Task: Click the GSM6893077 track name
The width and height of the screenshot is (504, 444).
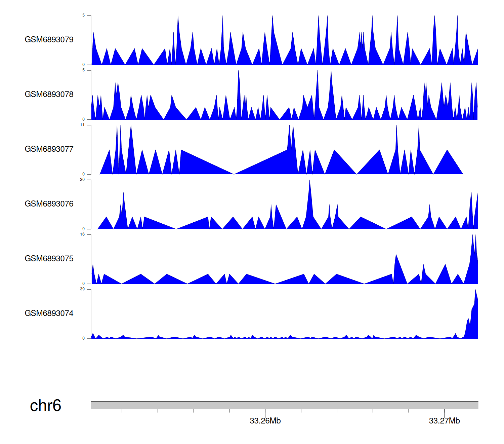Action: pyautogui.click(x=49, y=149)
